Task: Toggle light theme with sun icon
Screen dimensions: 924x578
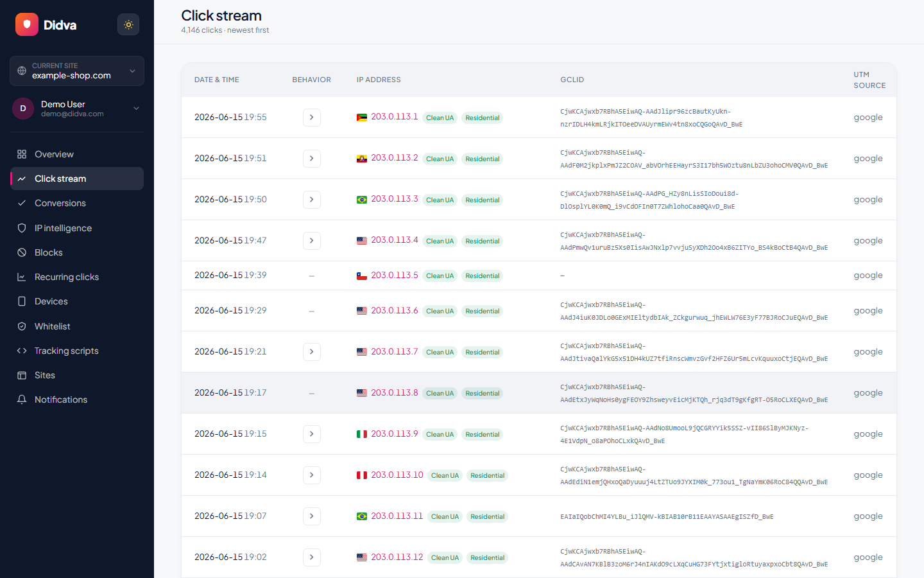Action: pos(128,24)
